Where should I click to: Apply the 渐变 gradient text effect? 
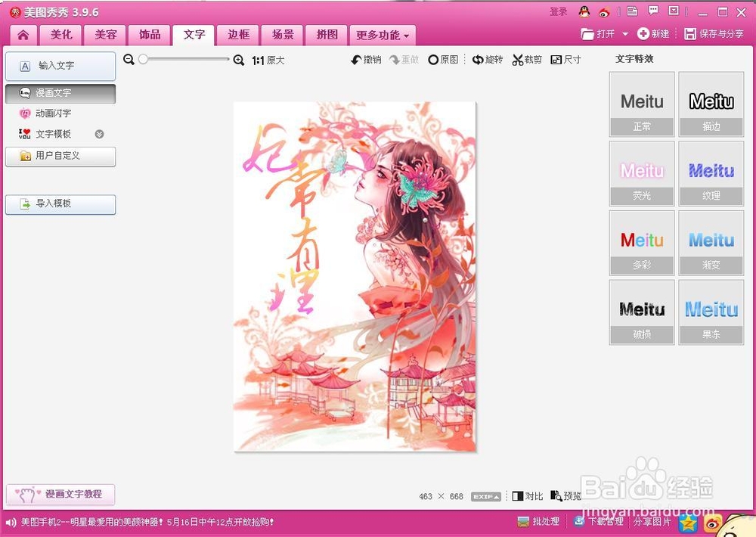pyautogui.click(x=711, y=244)
